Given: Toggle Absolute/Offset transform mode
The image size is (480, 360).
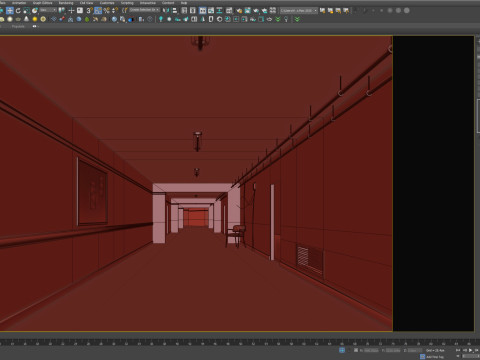Looking at the screenshot, I should (356, 350).
